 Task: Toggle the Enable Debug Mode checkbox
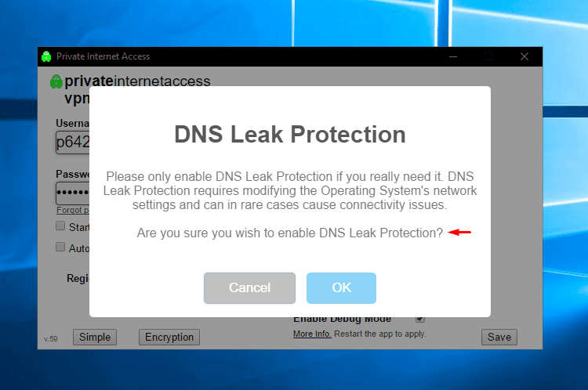pos(420,320)
